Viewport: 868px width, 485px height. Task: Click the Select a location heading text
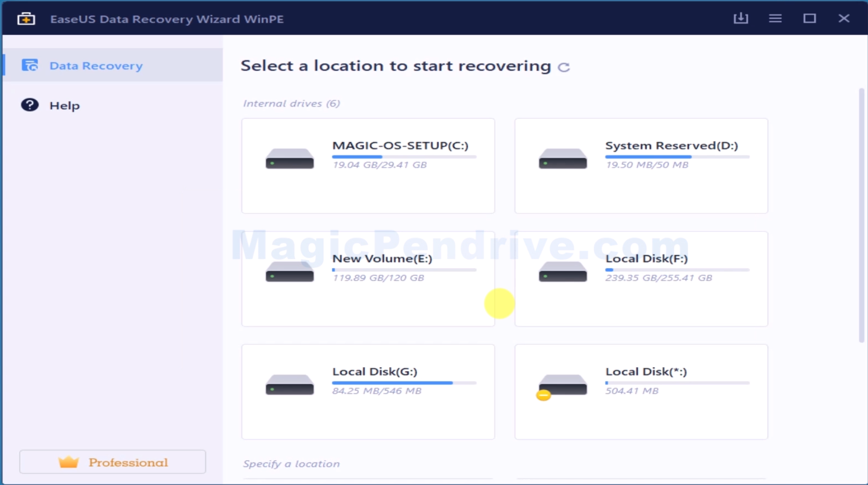click(x=396, y=66)
